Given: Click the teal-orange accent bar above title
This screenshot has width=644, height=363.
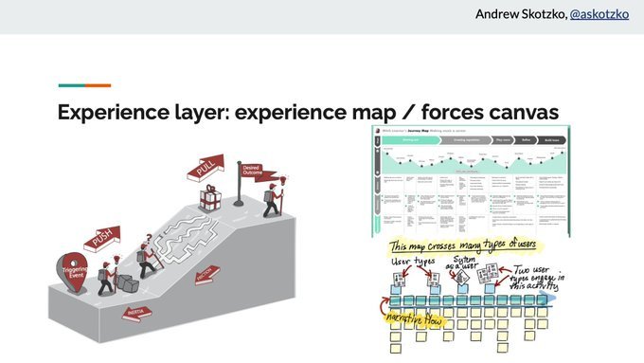Looking at the screenshot, I should [x=84, y=85].
